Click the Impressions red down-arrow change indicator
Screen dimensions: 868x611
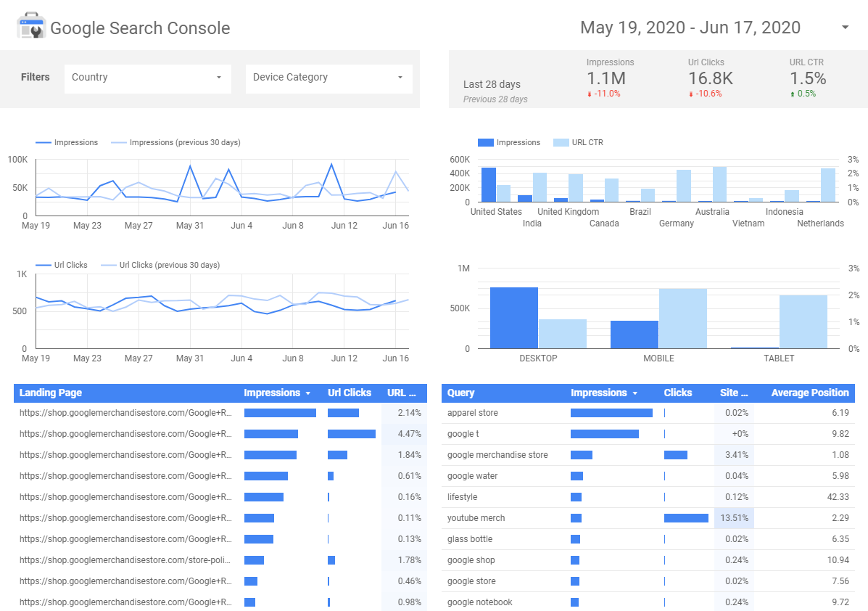click(x=590, y=94)
